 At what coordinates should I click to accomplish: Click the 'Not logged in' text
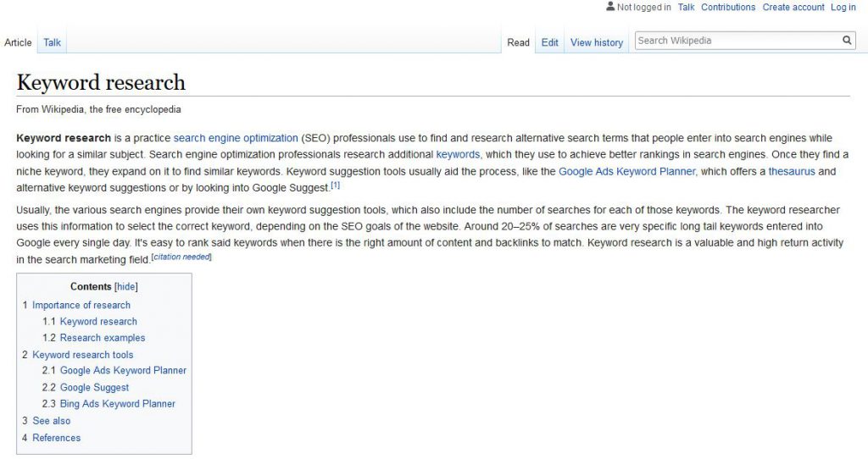point(644,7)
